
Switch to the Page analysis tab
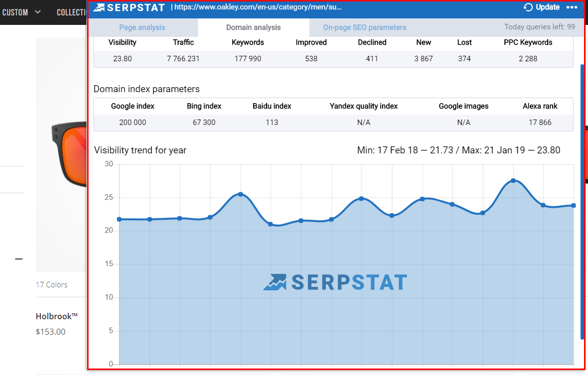142,27
